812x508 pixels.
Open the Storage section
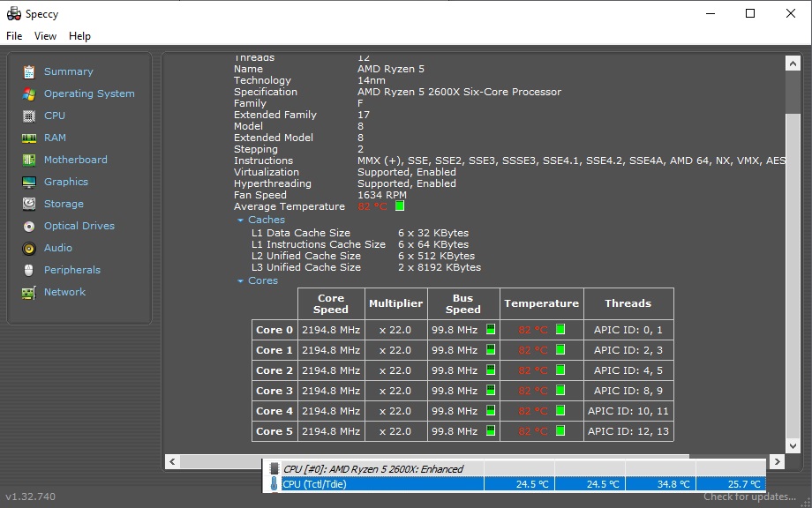tap(64, 204)
